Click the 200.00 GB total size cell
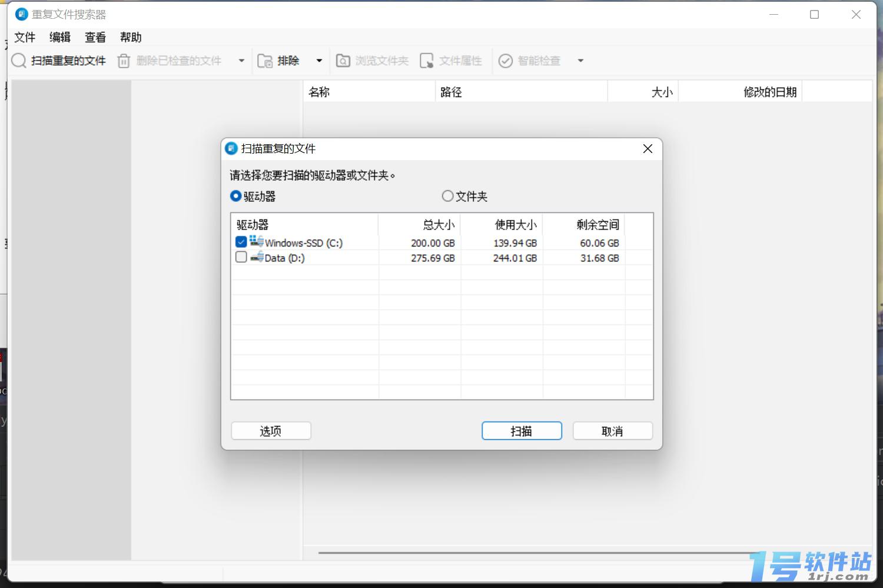 433,242
